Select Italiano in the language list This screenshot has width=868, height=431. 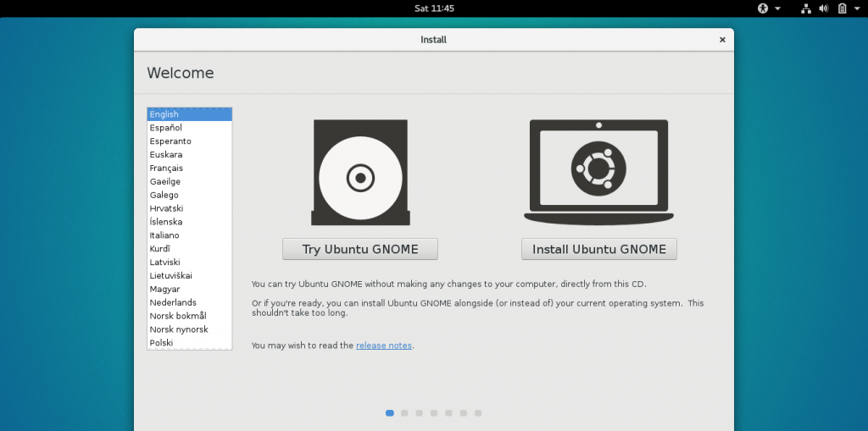[x=189, y=235]
